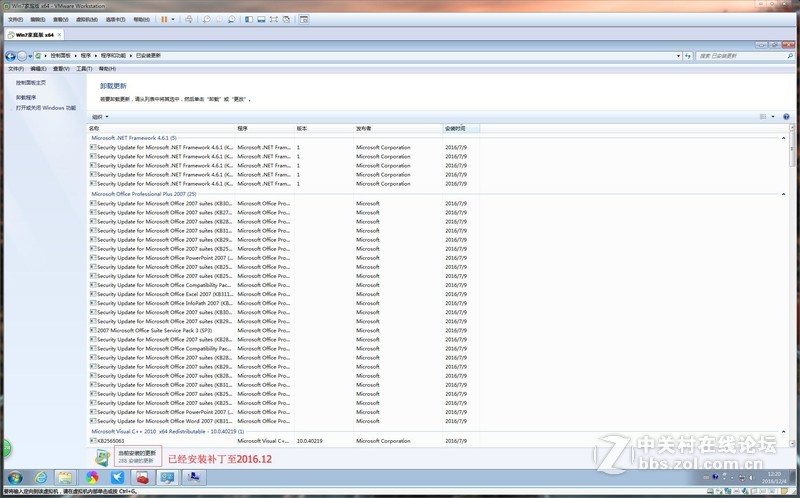Open the snapshot manager icon in the VMware toolbar
This screenshot has width=800, height=498.
point(232,19)
